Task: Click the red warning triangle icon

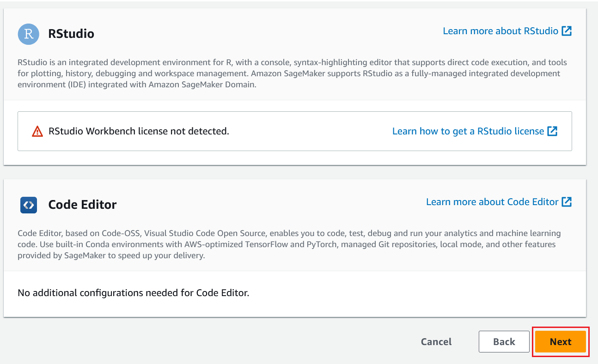Action: (x=37, y=132)
